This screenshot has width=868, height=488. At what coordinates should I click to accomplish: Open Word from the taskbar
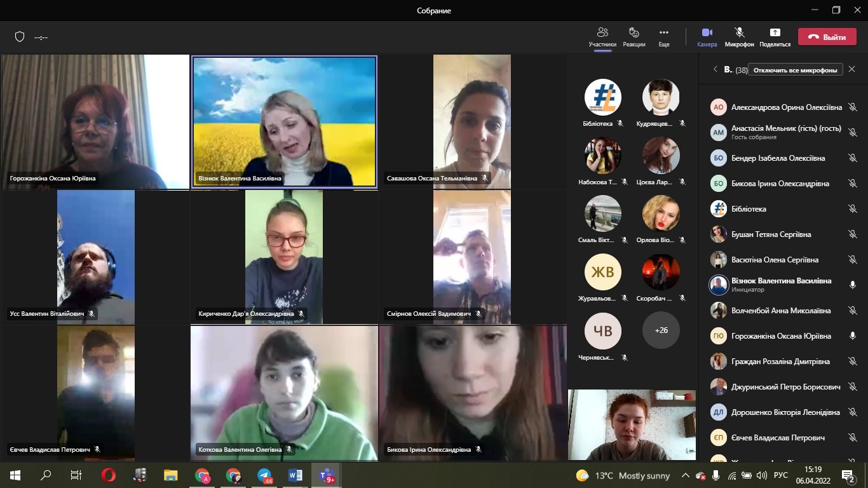(295, 475)
